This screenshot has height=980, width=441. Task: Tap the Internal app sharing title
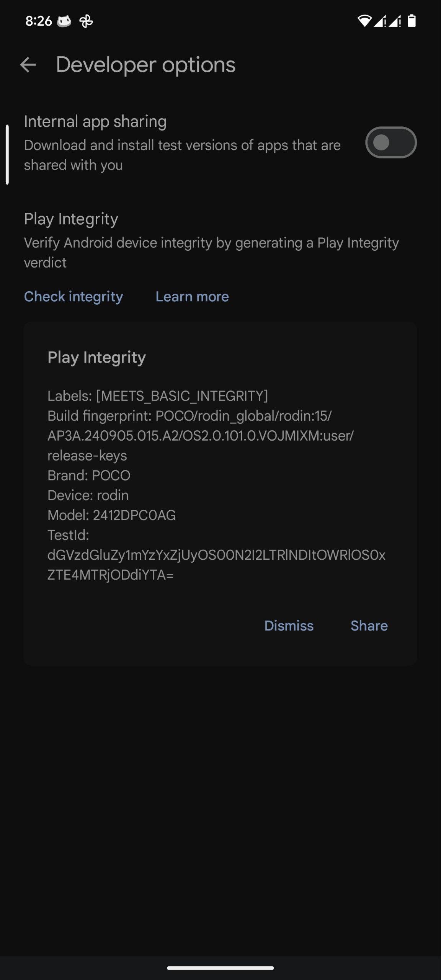pos(95,121)
